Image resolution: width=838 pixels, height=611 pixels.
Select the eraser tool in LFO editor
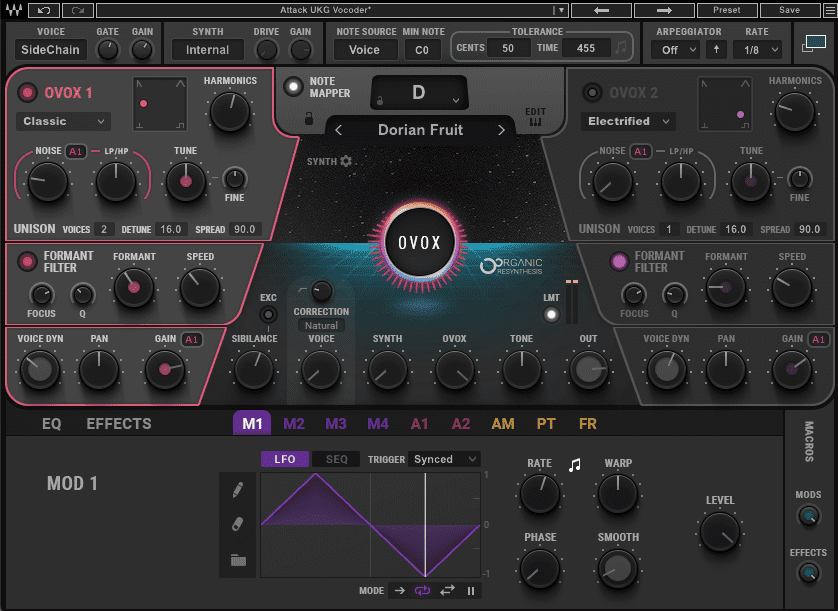238,524
